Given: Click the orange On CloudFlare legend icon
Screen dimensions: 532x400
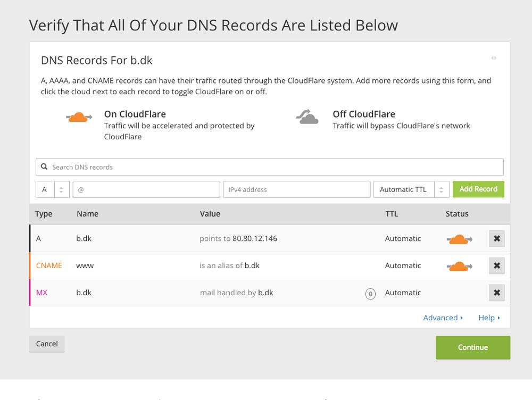Looking at the screenshot, I should pyautogui.click(x=79, y=117).
